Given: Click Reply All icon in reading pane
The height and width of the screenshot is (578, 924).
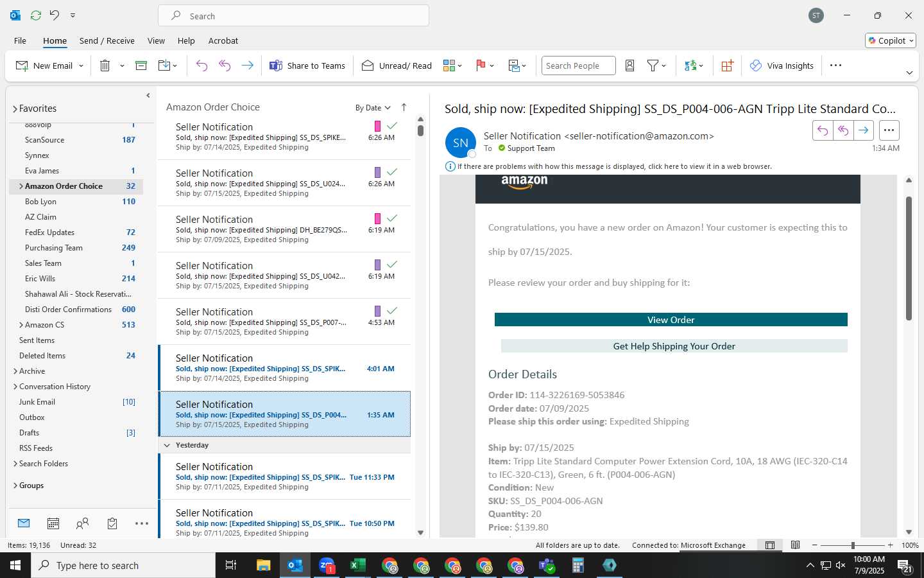Looking at the screenshot, I should click(x=843, y=130).
